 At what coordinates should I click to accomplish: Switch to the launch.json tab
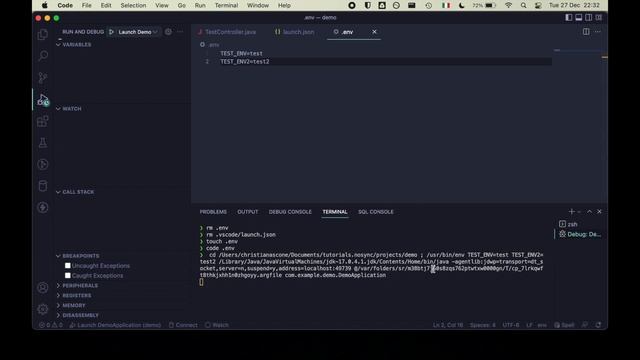[294, 32]
